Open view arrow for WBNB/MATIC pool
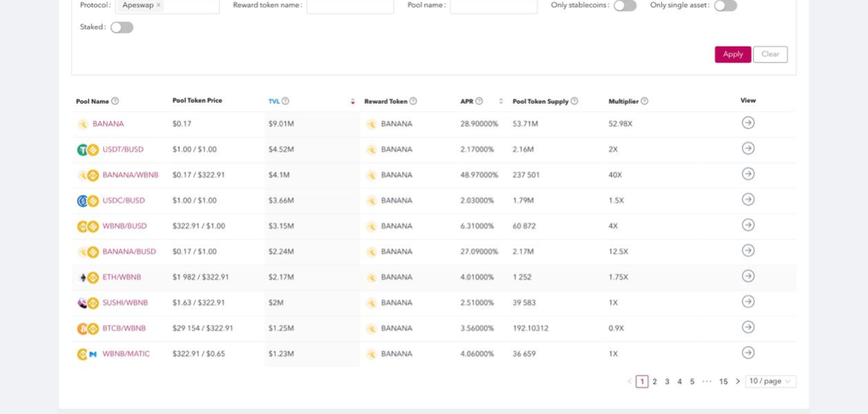 coord(748,353)
